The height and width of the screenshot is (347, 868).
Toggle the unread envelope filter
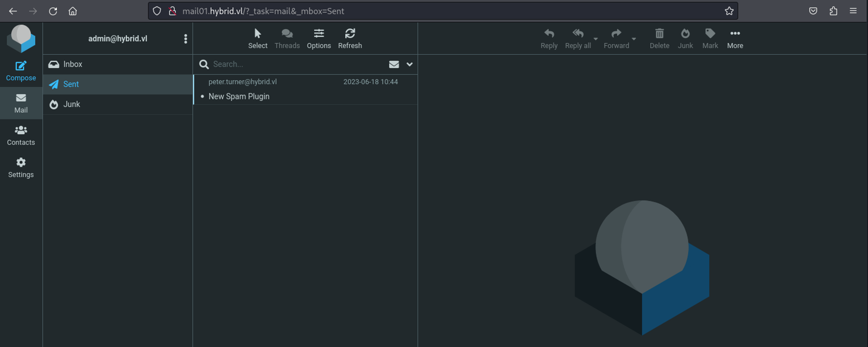pyautogui.click(x=394, y=64)
